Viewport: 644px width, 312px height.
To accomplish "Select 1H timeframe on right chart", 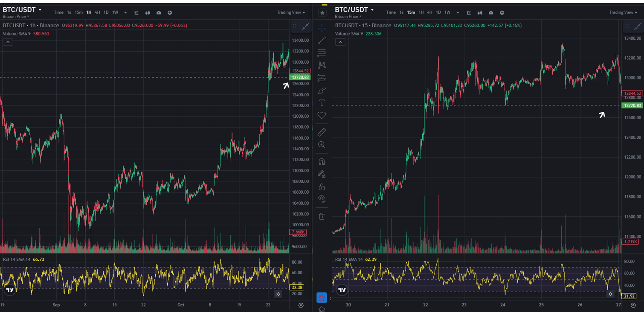I will pos(421,12).
